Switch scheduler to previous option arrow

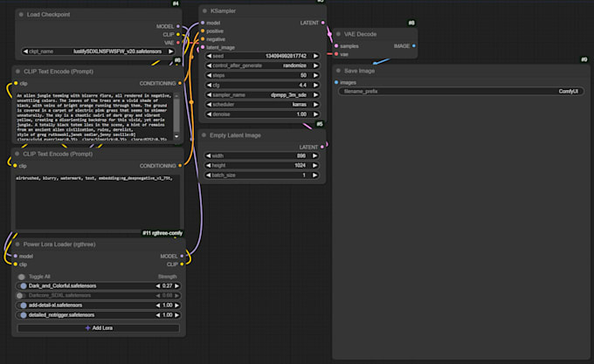pyautogui.click(x=209, y=105)
